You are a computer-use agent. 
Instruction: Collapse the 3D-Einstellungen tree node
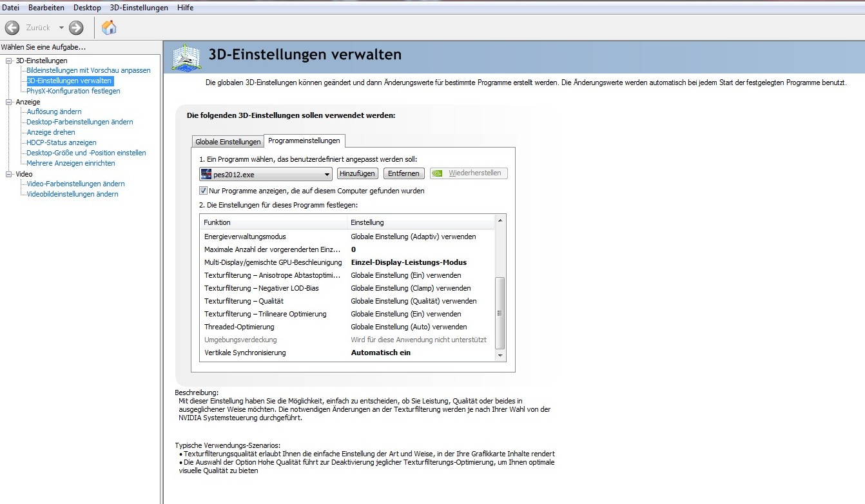[x=9, y=61]
